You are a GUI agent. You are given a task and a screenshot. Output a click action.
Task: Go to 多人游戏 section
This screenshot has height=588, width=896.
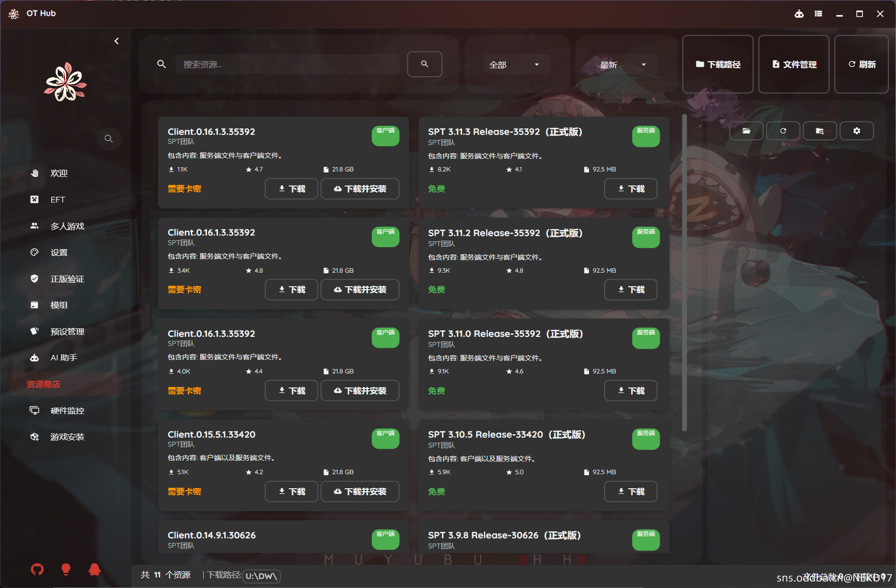66,226
